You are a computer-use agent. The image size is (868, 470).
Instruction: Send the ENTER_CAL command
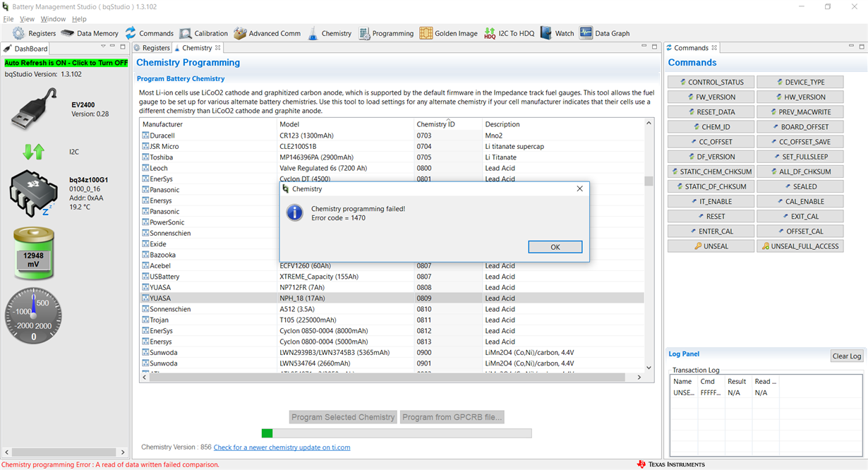pos(711,231)
